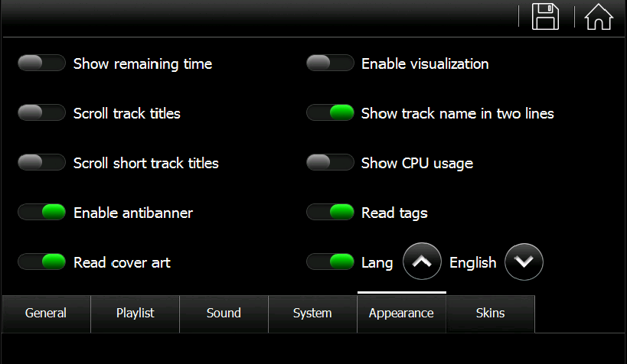Open the Sound settings tab
The width and height of the screenshot is (627, 364).
tap(224, 314)
